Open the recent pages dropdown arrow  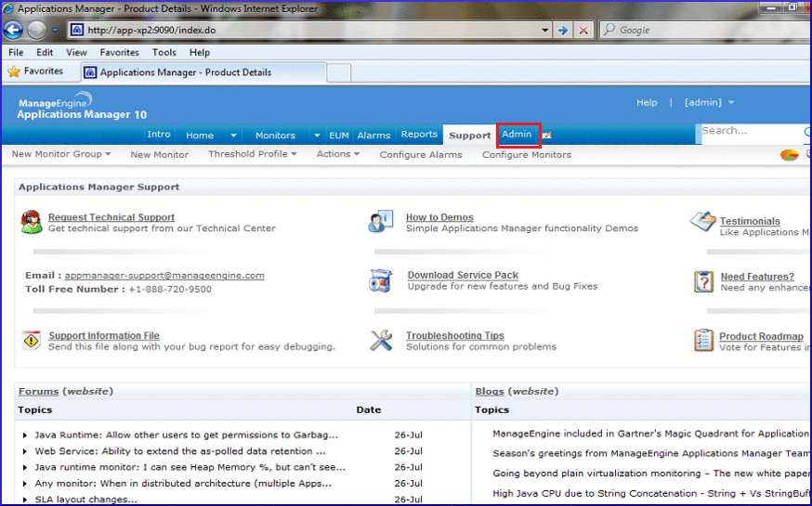tap(56, 30)
